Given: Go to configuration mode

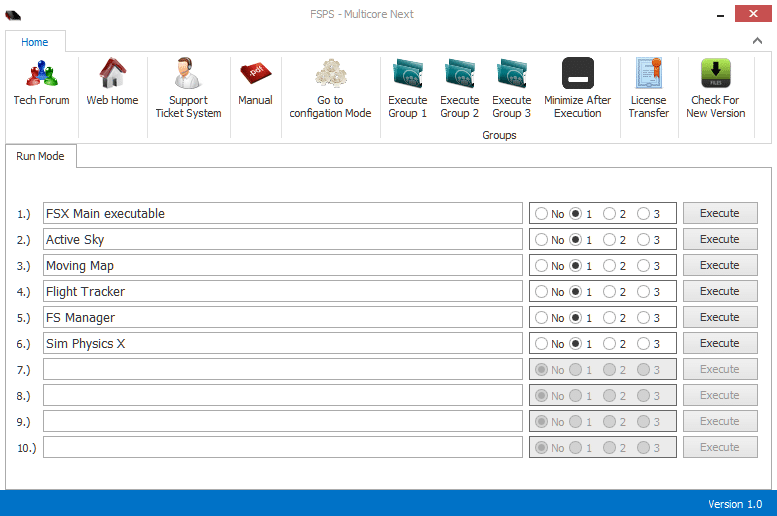Looking at the screenshot, I should point(330,75).
